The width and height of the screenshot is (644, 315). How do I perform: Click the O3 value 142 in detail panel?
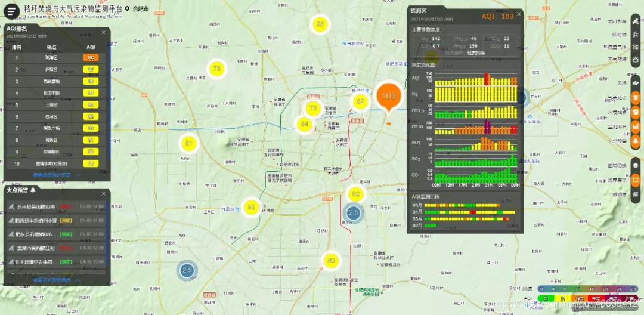point(436,39)
